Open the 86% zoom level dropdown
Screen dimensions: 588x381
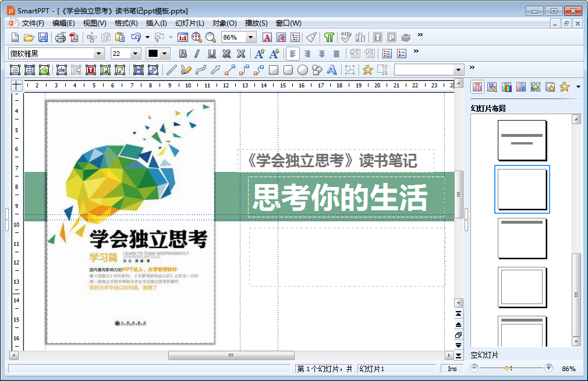point(251,37)
